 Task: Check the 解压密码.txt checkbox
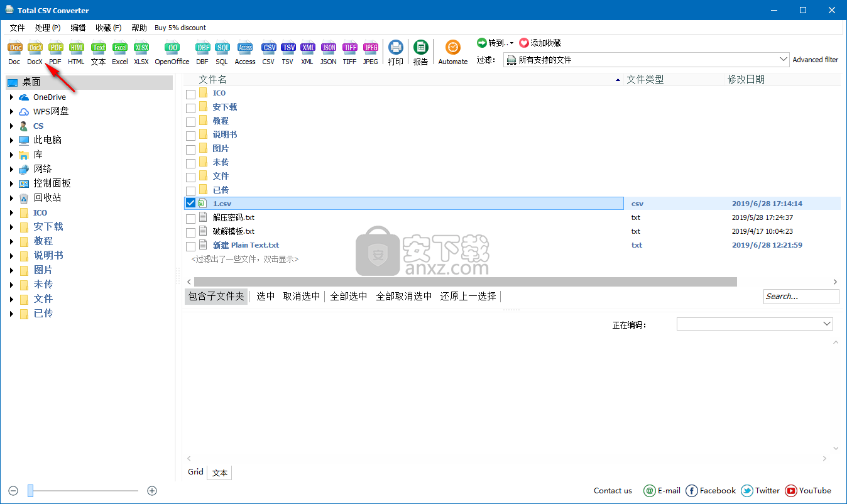coord(190,219)
